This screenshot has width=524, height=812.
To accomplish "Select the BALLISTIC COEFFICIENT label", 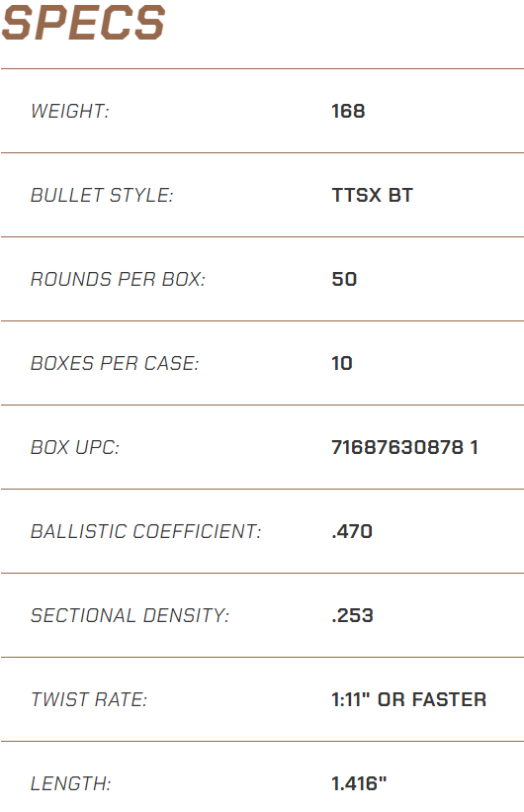I will [146, 531].
